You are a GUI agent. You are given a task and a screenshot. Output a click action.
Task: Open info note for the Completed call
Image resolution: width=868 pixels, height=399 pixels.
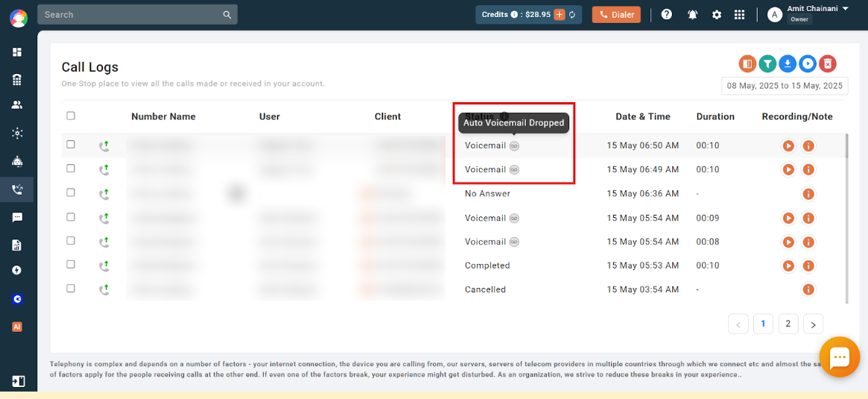808,266
